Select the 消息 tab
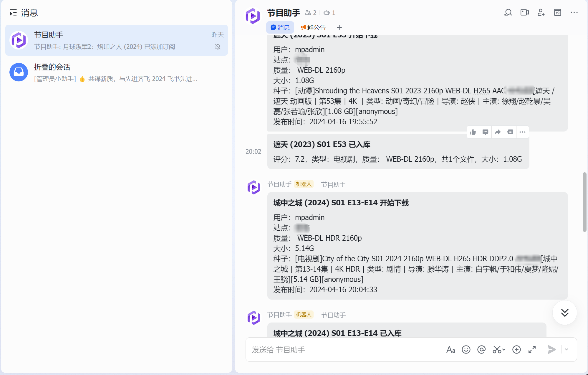 point(280,27)
